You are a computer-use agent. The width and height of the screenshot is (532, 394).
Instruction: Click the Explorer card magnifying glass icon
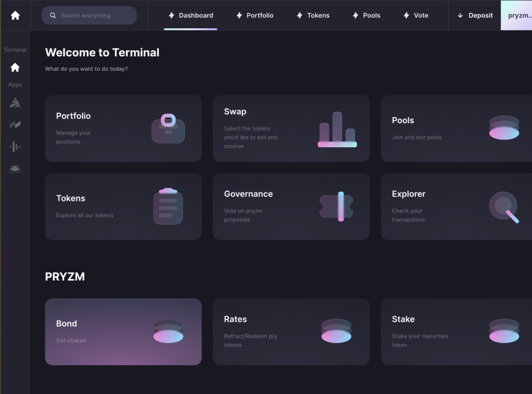pyautogui.click(x=504, y=207)
